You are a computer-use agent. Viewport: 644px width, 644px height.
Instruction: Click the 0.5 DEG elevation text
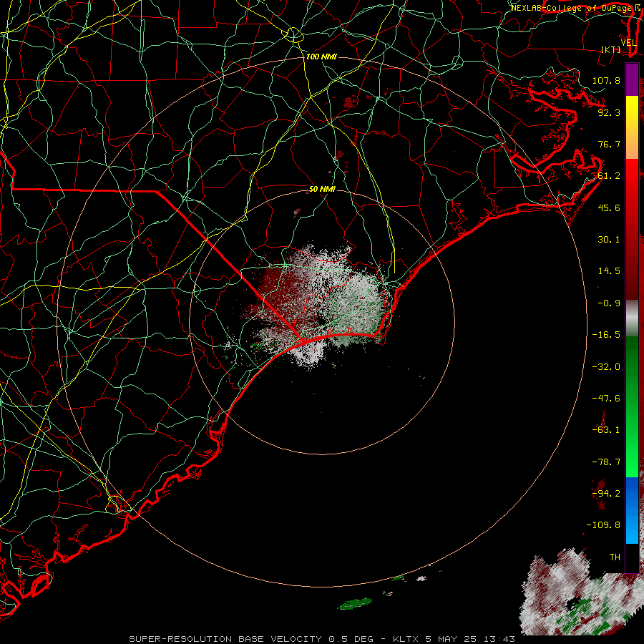tap(351, 639)
